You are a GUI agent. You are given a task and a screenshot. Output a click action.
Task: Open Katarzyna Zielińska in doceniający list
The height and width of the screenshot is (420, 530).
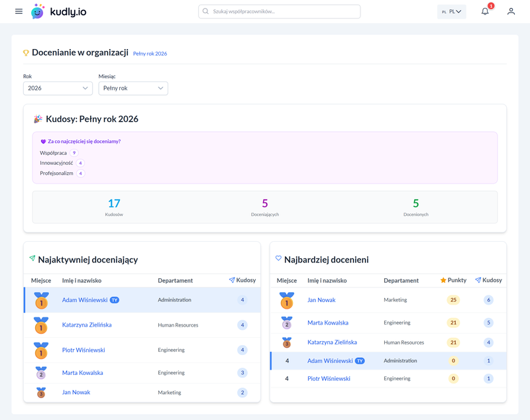click(x=87, y=325)
